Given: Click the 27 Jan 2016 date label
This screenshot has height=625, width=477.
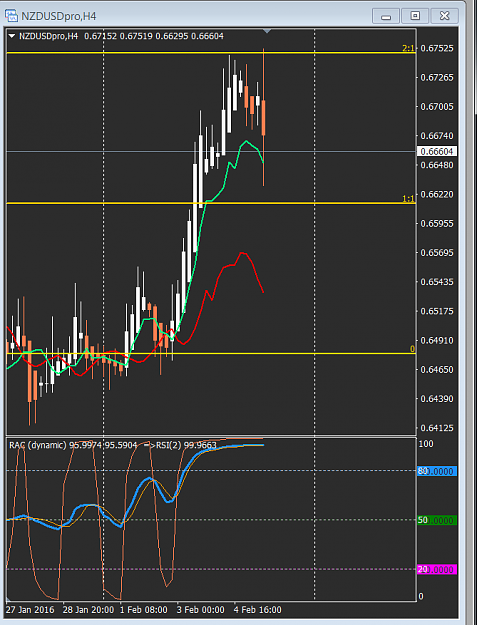Looking at the screenshot, I should [30, 610].
